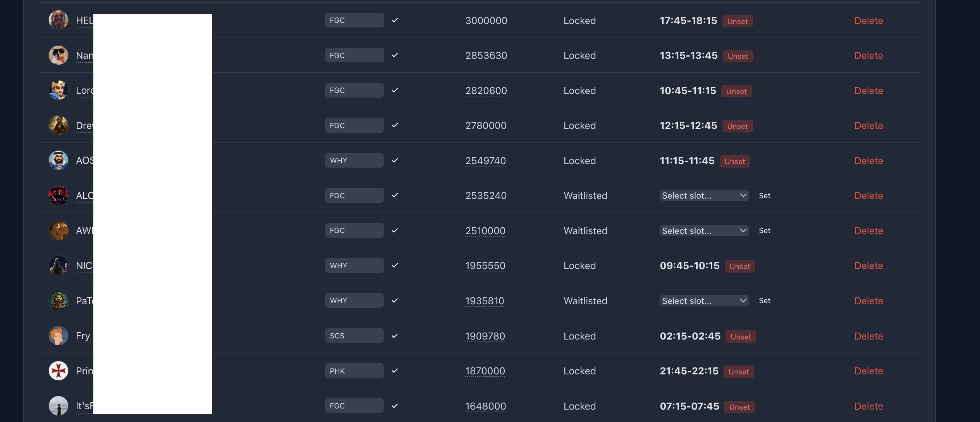Image resolution: width=980 pixels, height=422 pixels.
Task: Confirm alliance tag checkmark in 2549740 row
Action: 395,160
